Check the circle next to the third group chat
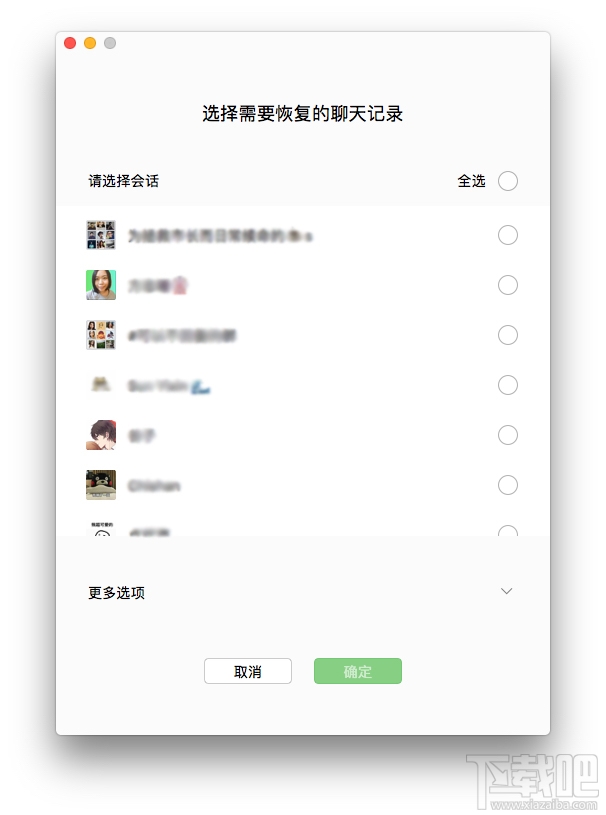606x815 pixels. tap(508, 335)
